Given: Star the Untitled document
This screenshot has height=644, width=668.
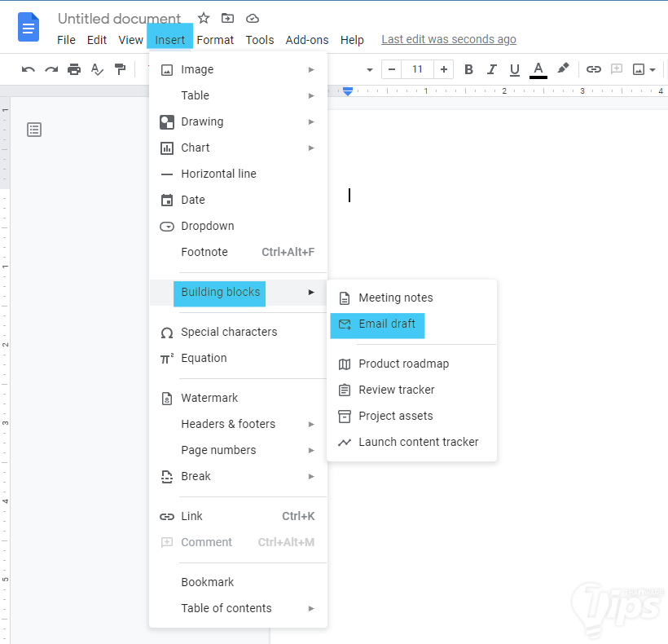Looking at the screenshot, I should [204, 18].
